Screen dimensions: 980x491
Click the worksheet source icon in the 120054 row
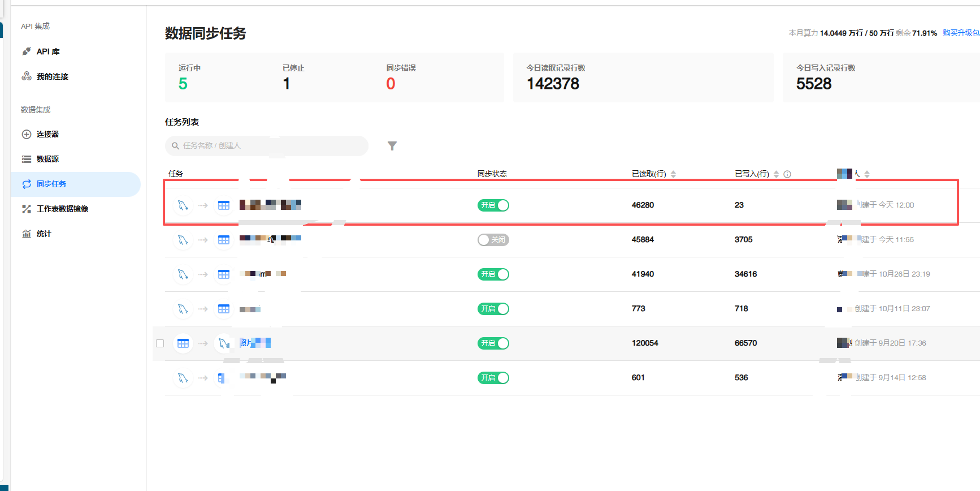pyautogui.click(x=183, y=343)
